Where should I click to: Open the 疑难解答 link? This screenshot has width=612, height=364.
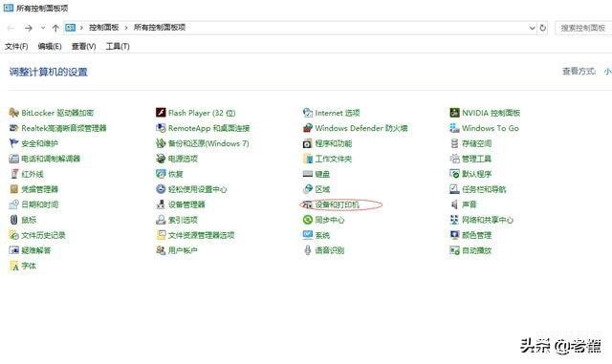(x=36, y=250)
